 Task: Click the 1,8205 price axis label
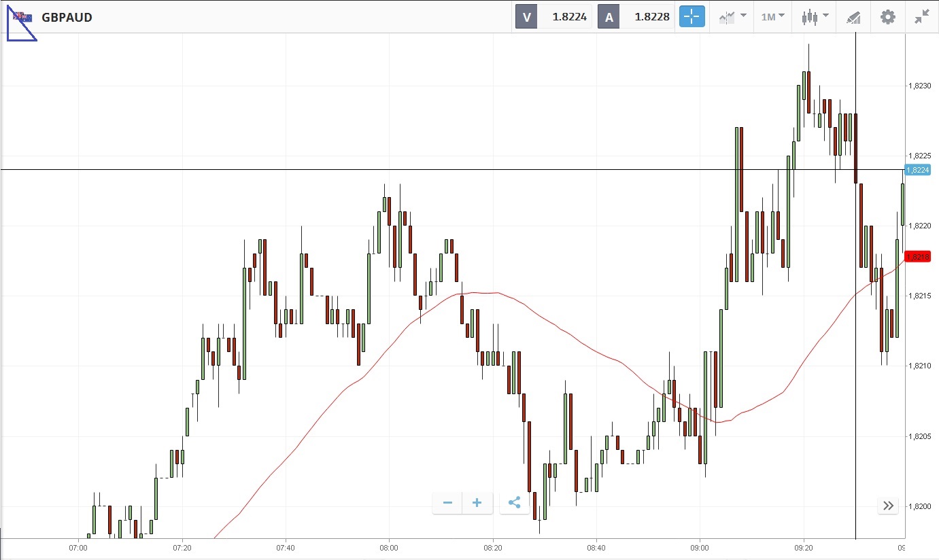(919, 436)
